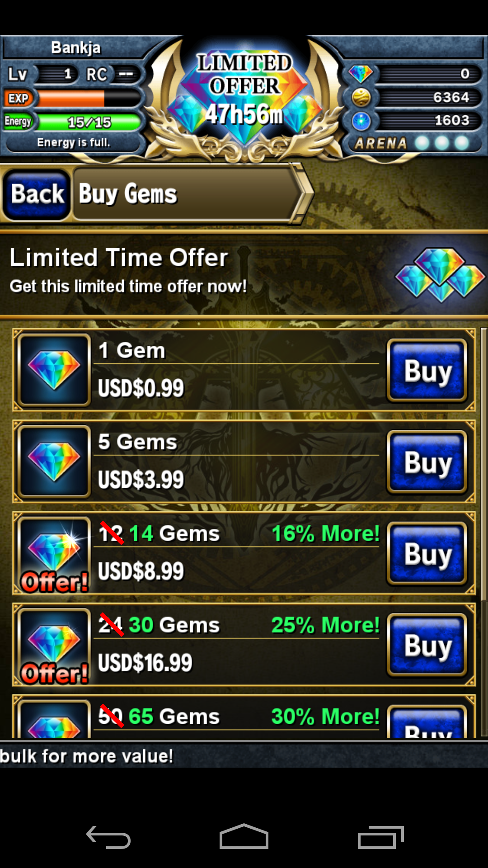Tap the 1 Gem diamond thumbnail
This screenshot has width=488, height=868.
click(54, 370)
